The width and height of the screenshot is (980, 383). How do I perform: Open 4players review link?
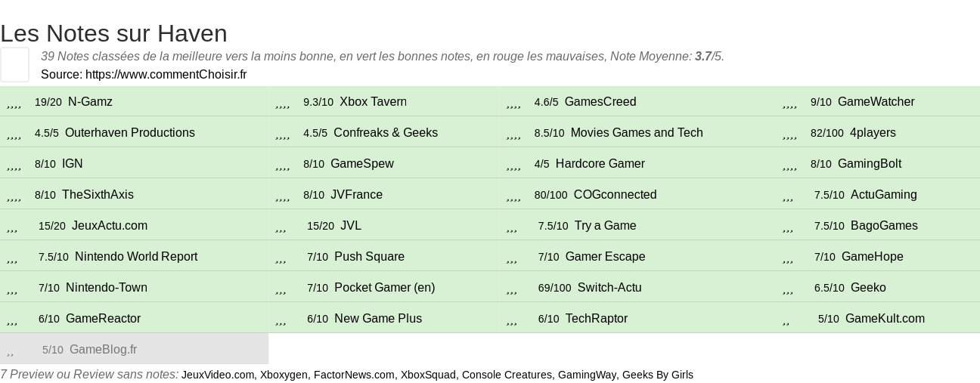pyautogui.click(x=873, y=133)
